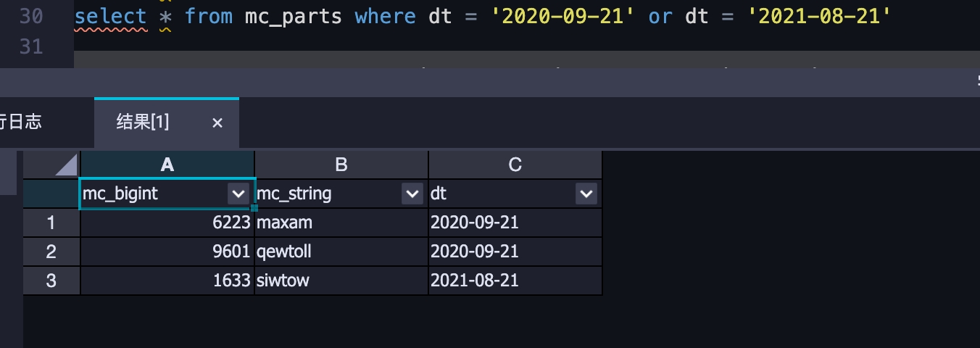
Task: Switch to the 运行日志 log tab
Action: point(20,122)
